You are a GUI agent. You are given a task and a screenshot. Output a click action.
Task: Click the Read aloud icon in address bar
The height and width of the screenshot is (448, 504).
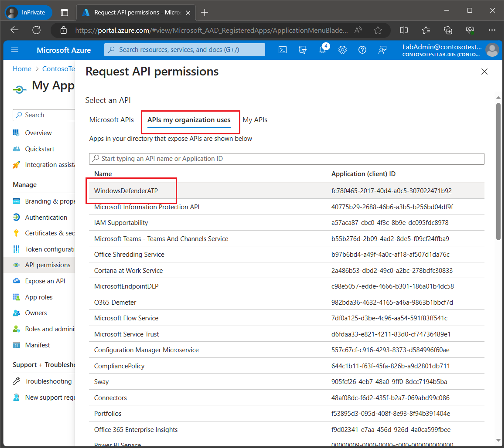click(x=358, y=30)
